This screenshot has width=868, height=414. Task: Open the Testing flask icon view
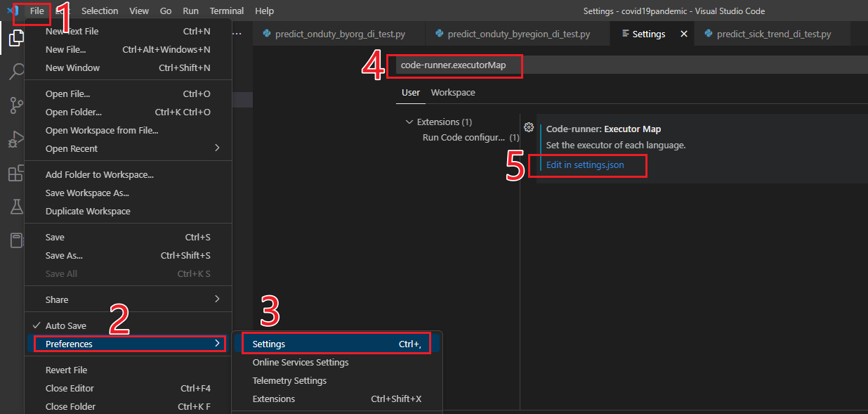(x=16, y=207)
